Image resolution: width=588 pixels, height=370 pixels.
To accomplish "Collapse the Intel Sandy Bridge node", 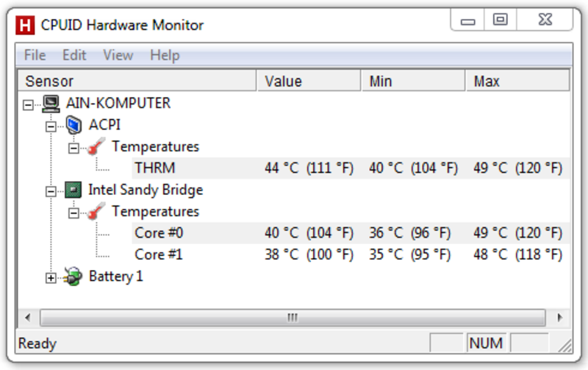I will 51,191.
